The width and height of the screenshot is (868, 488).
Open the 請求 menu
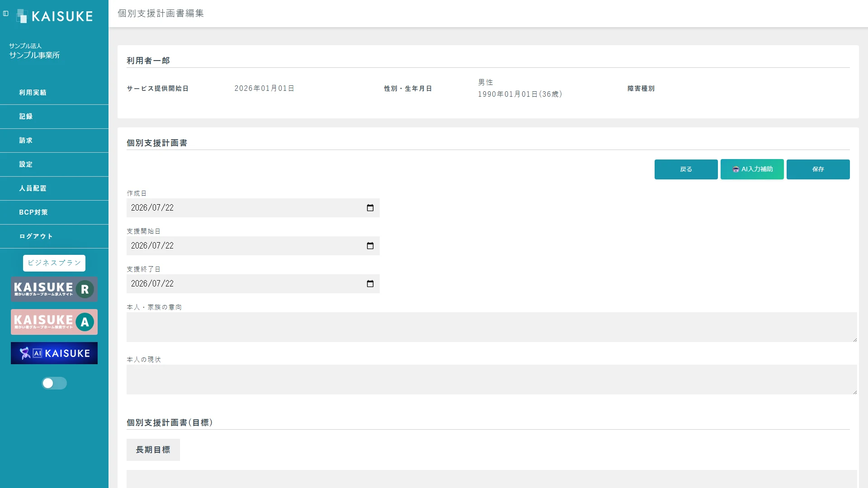point(54,141)
